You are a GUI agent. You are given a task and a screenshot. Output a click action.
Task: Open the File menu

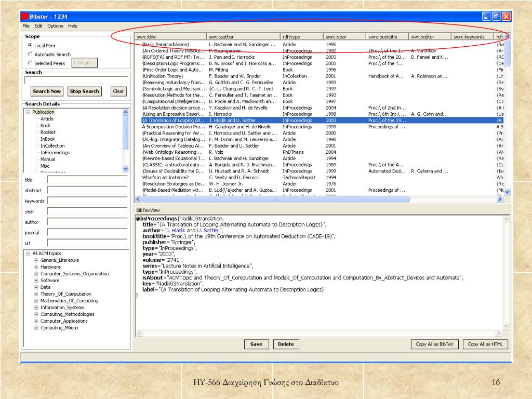tap(26, 26)
